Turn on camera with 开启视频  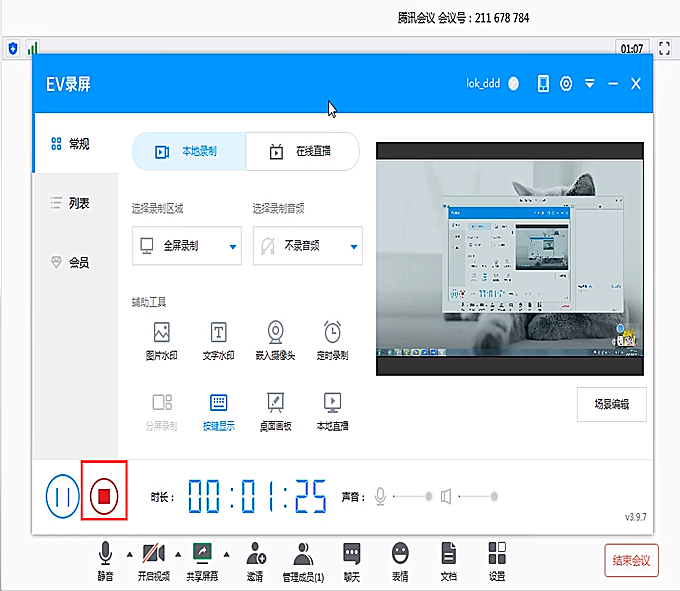[154, 561]
